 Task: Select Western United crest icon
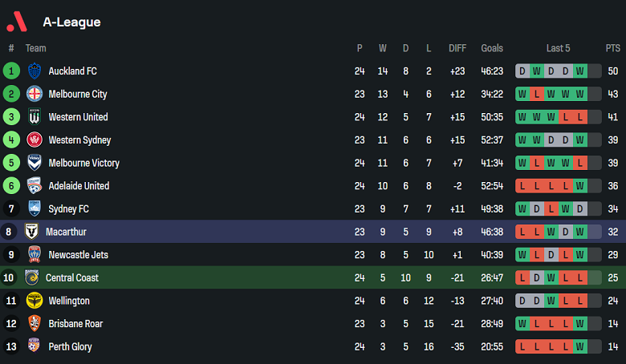pos(35,117)
